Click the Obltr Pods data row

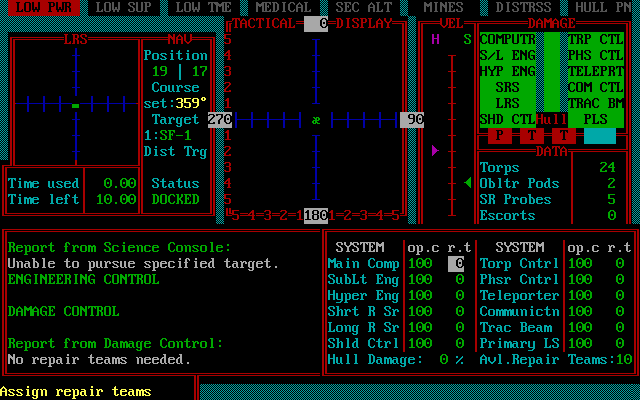548,183
